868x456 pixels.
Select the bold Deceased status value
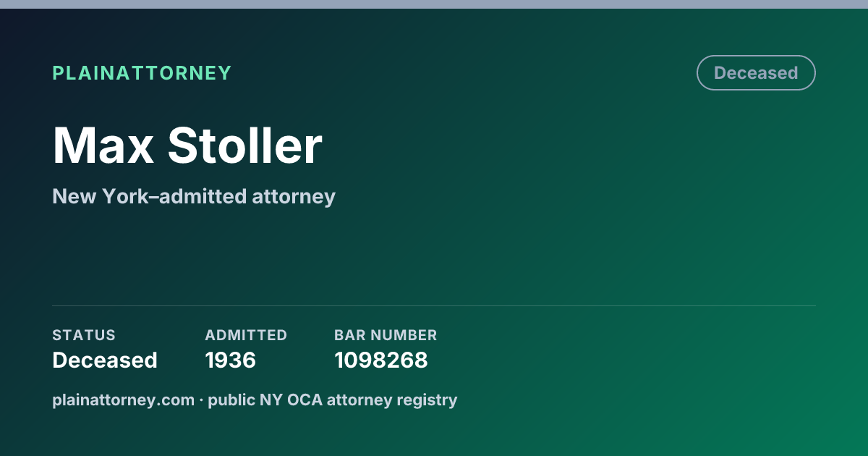[105, 360]
